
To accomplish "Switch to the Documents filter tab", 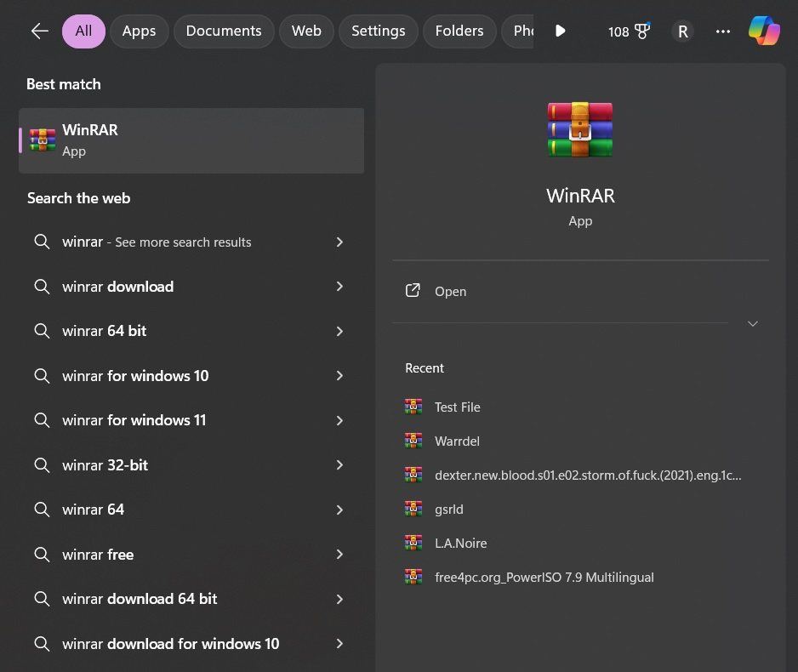I will point(224,31).
